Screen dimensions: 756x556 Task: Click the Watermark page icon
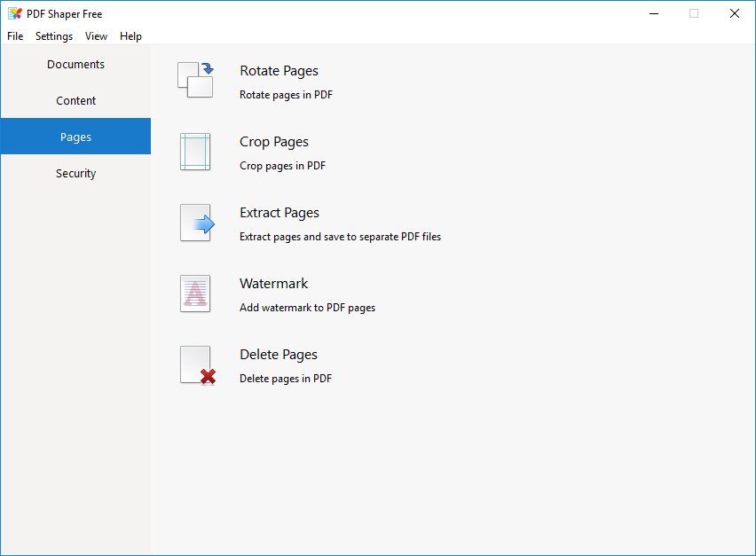(x=195, y=294)
